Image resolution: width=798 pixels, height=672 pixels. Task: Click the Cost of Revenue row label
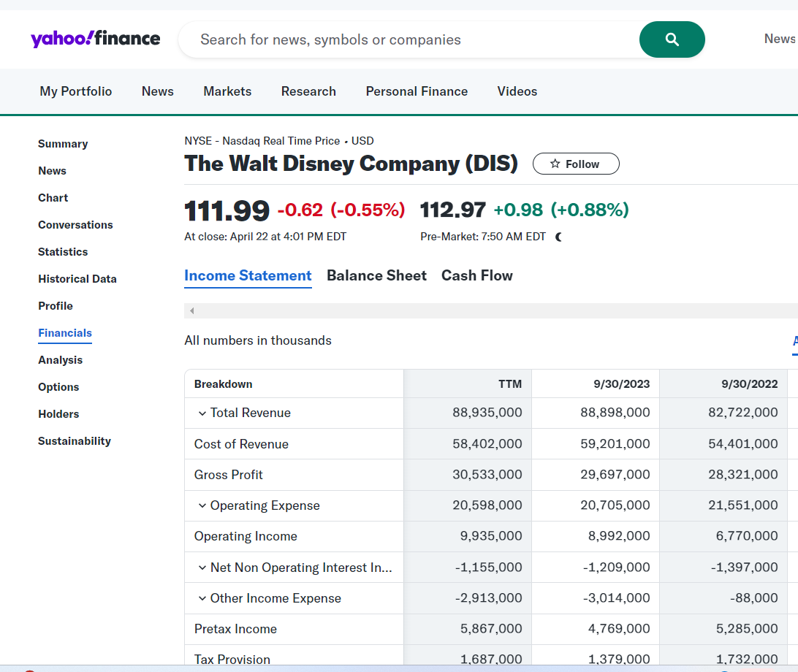pyautogui.click(x=241, y=444)
